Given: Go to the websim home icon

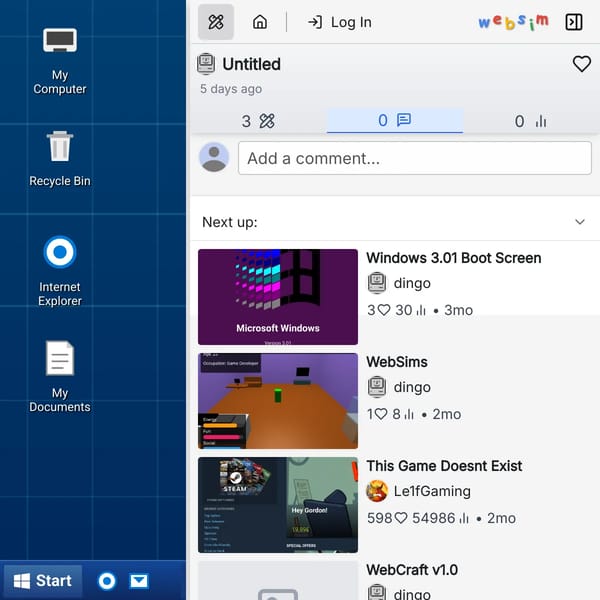Looking at the screenshot, I should [260, 22].
